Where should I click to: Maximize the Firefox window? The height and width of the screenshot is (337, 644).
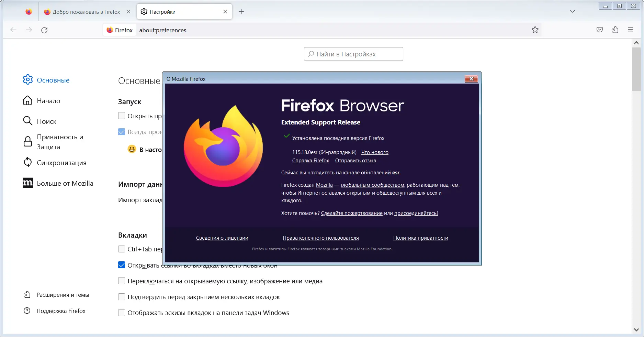pos(619,6)
